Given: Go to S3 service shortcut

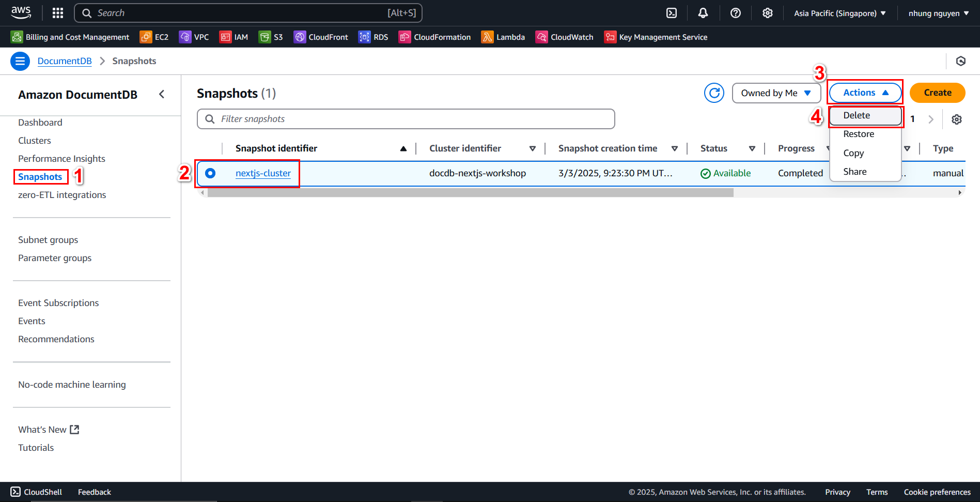Looking at the screenshot, I should coord(271,37).
